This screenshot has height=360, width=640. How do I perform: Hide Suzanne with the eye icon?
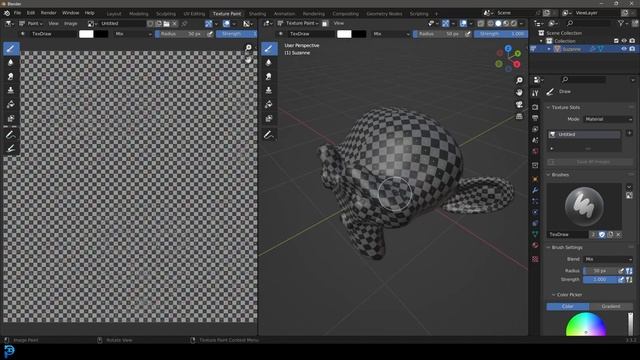pyautogui.click(x=624, y=49)
